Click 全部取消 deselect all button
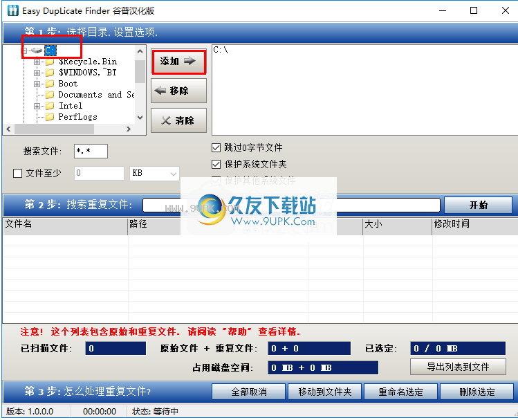 249,392
